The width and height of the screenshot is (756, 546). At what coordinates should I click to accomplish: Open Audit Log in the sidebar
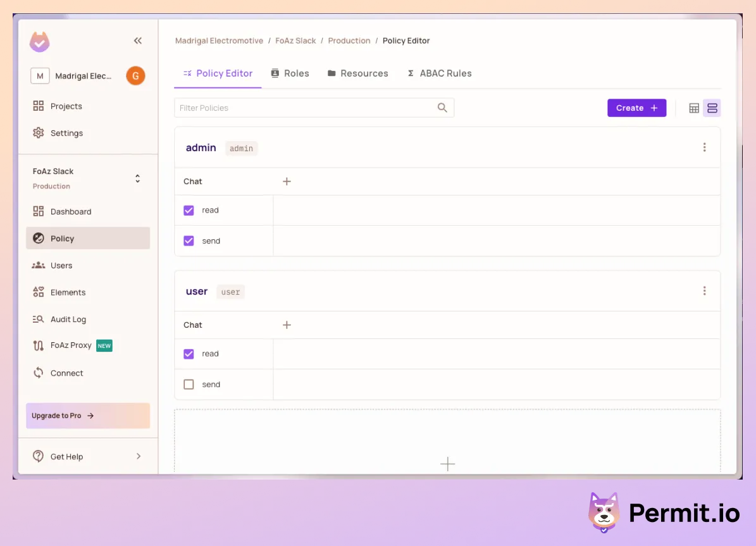[x=68, y=320]
